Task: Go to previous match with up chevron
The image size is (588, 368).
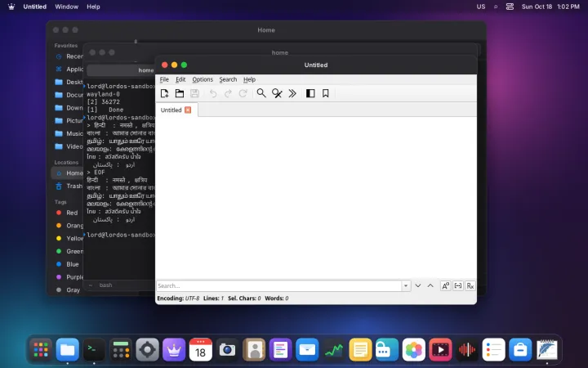Action: [x=430, y=285]
